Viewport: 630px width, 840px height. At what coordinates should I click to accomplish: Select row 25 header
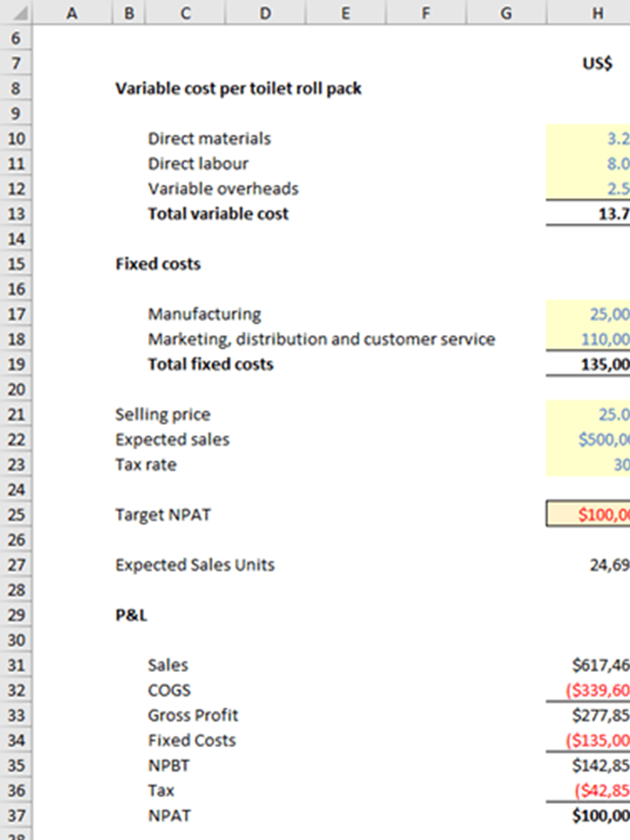point(16,515)
